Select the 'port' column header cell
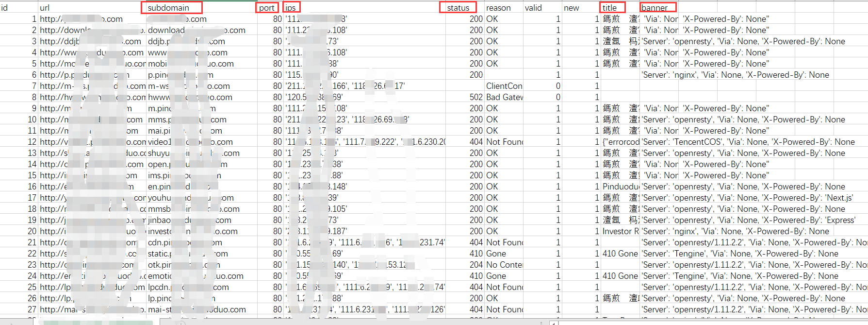868x325 pixels. (x=270, y=7)
